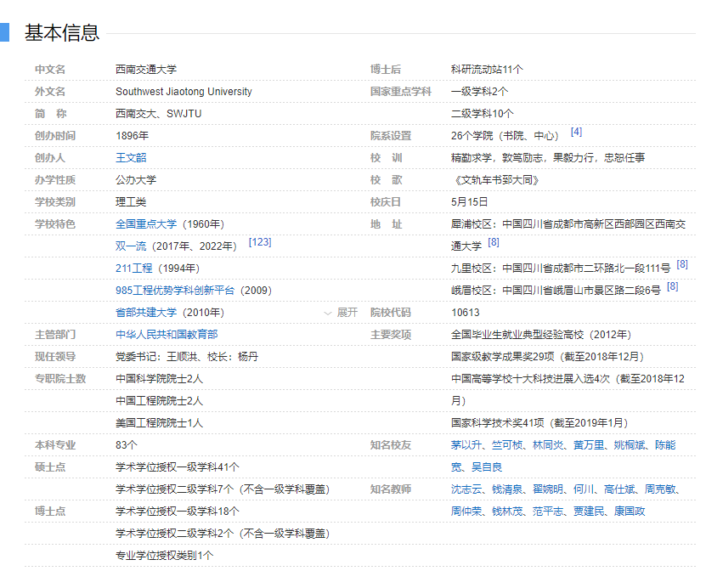Click the 康国政 teacher link
This screenshot has width=706, height=588.
point(630,512)
